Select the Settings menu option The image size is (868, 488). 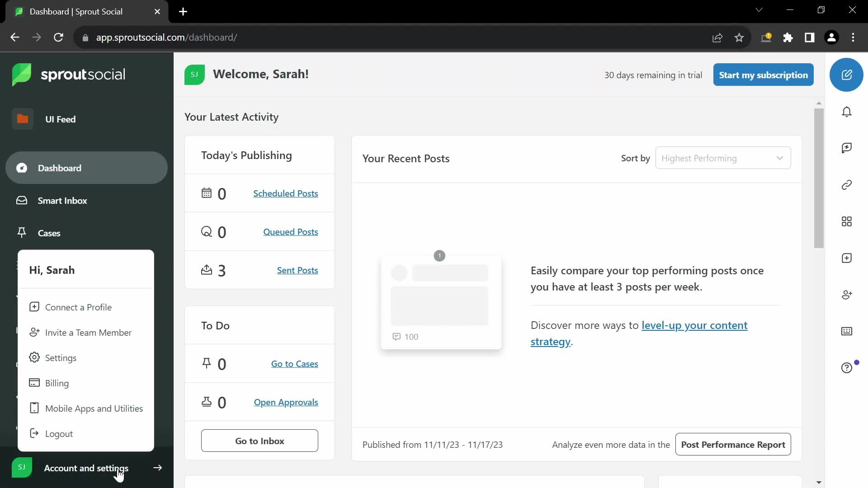[61, 357]
